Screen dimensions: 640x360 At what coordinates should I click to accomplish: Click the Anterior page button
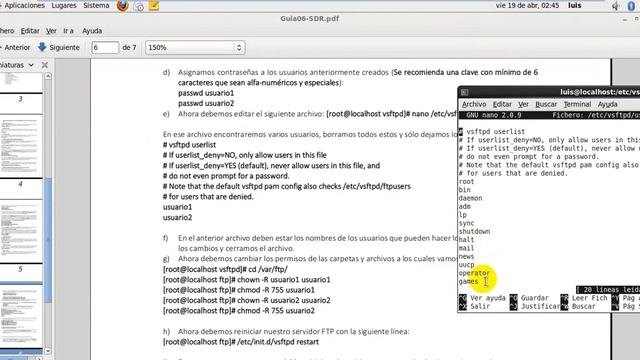(15, 47)
